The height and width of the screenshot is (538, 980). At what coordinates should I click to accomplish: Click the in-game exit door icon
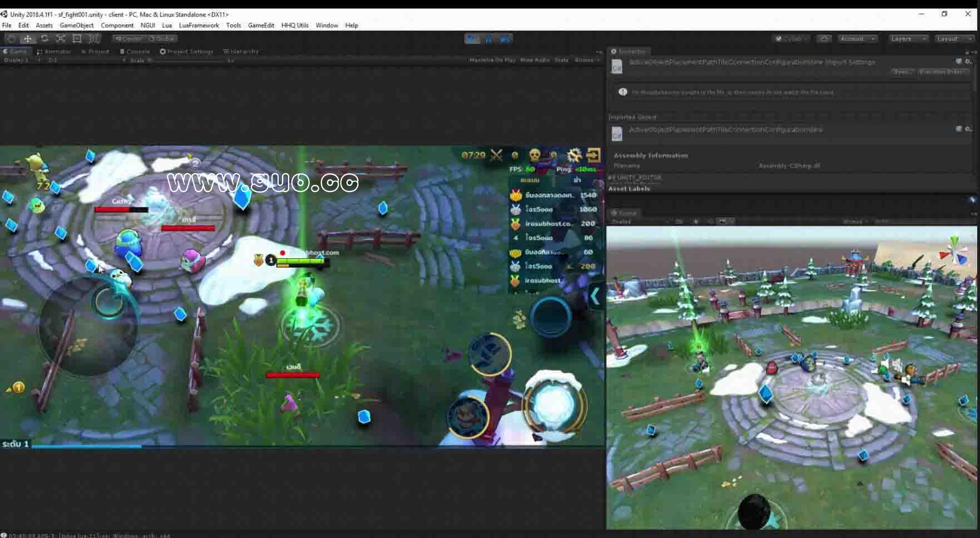593,155
